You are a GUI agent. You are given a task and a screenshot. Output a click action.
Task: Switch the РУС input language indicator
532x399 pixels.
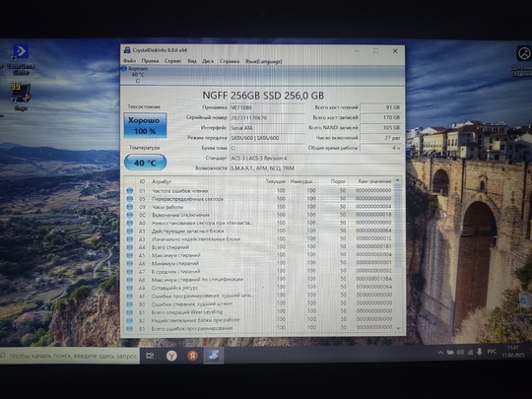click(x=492, y=352)
